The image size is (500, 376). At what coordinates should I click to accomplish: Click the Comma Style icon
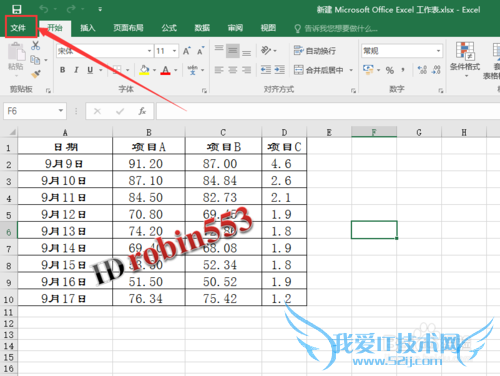[403, 70]
